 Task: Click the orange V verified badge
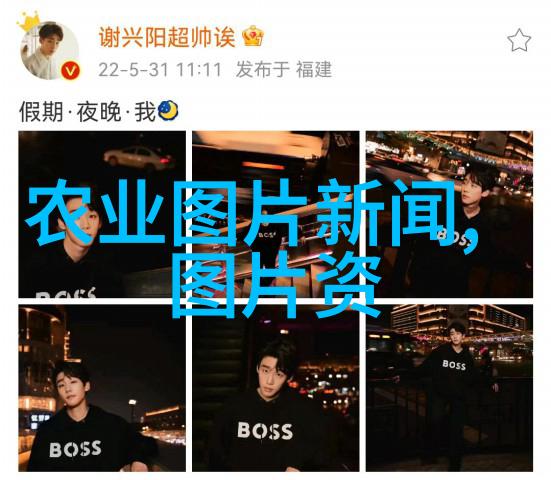pyautogui.click(x=70, y=71)
